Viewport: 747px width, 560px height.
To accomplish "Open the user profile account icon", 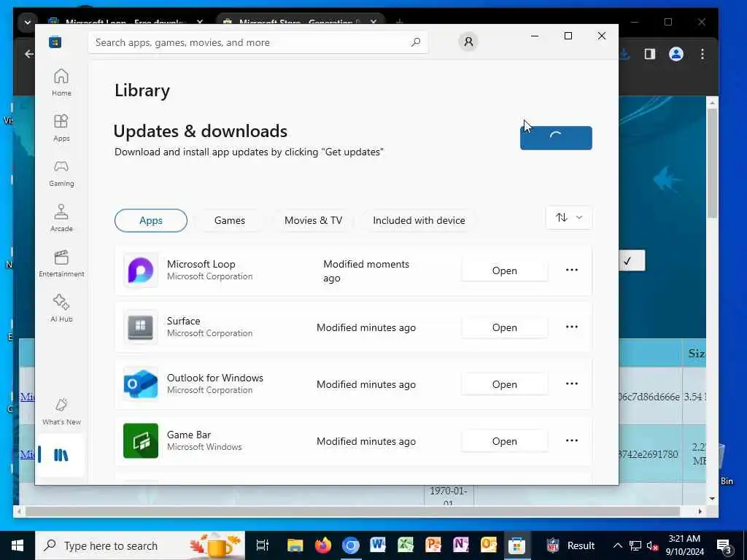I will [x=468, y=42].
